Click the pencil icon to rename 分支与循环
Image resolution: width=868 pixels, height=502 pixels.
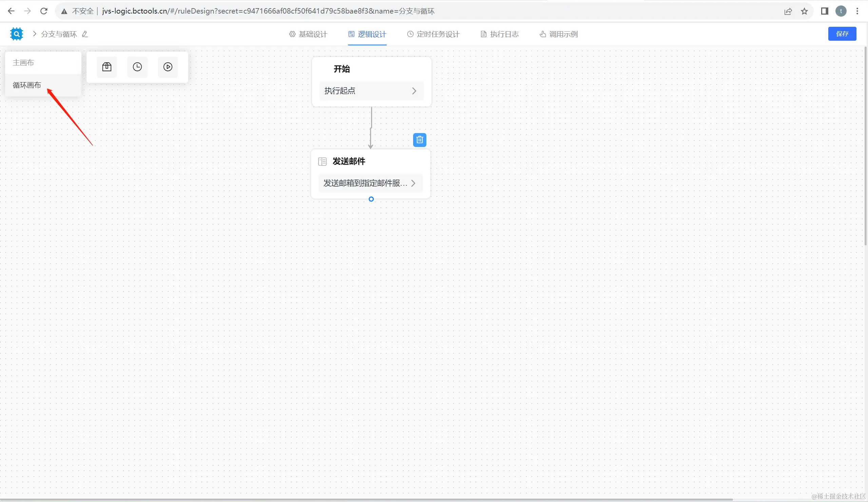(x=85, y=34)
